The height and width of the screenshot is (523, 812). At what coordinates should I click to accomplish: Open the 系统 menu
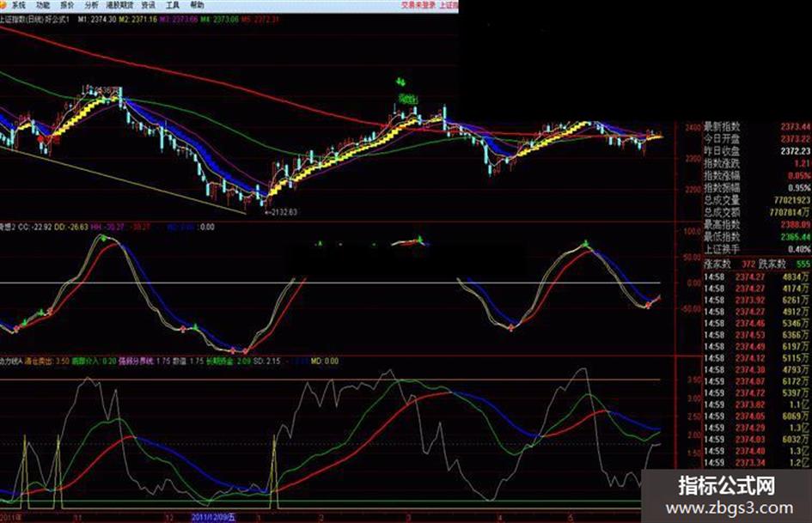coord(19,5)
